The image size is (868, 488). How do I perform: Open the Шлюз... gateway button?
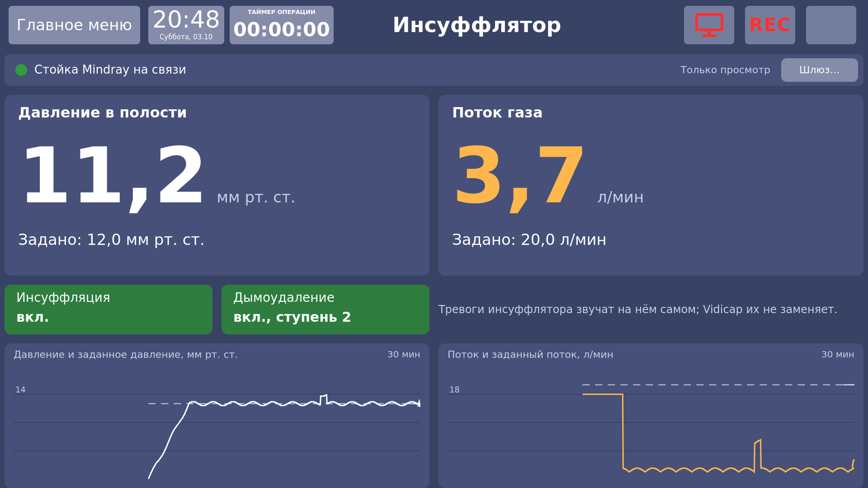(x=819, y=70)
